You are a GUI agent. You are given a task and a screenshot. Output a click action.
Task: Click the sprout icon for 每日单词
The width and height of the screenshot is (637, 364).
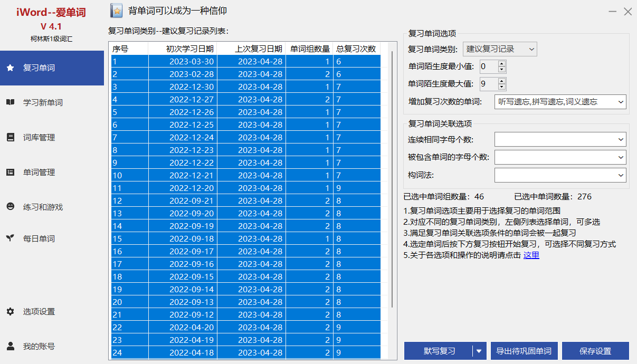pyautogui.click(x=10, y=238)
